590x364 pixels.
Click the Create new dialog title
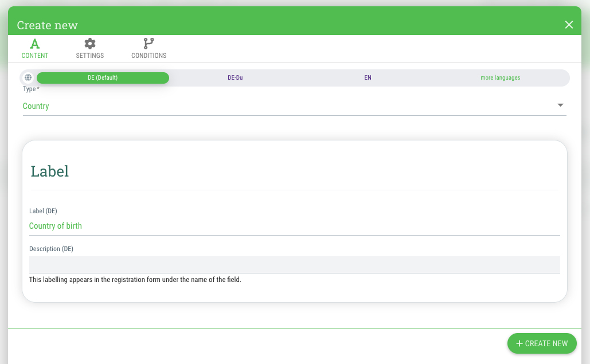(x=48, y=25)
